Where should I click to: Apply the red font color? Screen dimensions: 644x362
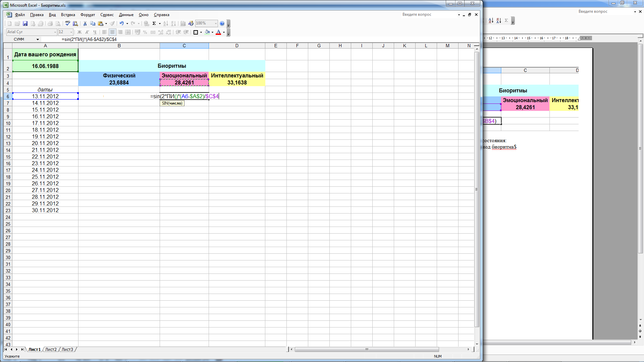point(218,32)
